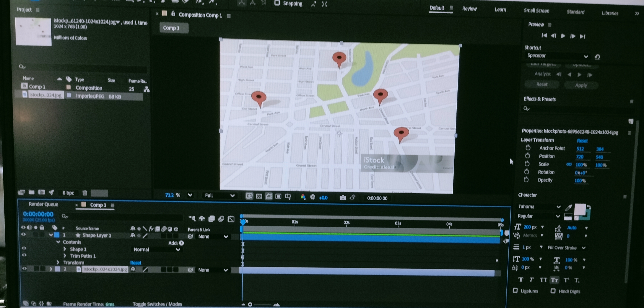Open the Render Queue tab
The height and width of the screenshot is (308, 644).
tap(43, 204)
